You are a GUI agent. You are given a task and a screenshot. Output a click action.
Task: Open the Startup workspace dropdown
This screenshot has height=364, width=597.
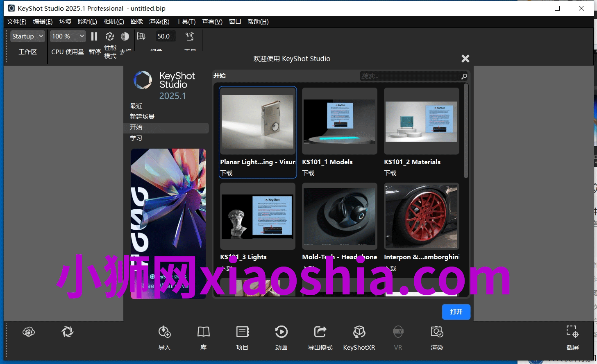27,36
